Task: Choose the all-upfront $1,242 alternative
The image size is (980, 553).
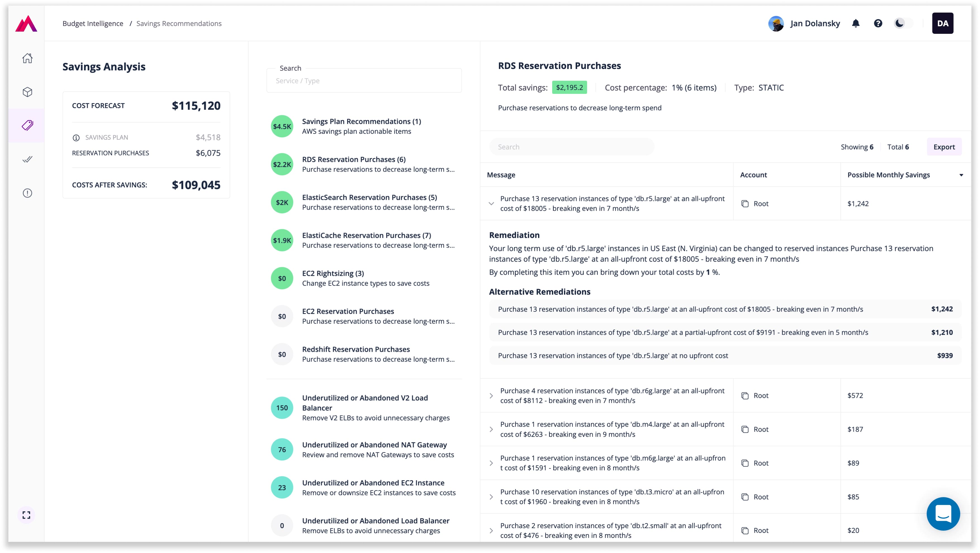Action: click(x=725, y=309)
